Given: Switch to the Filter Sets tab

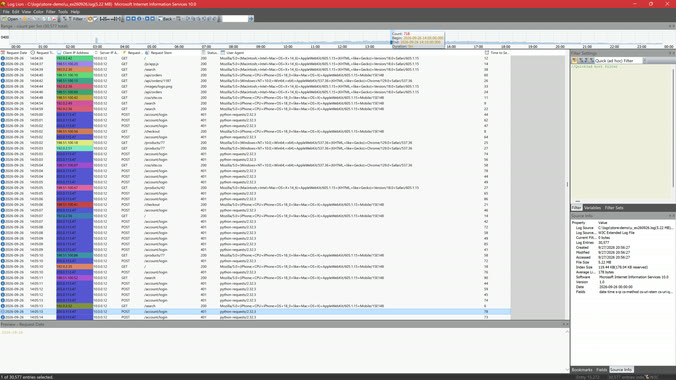Looking at the screenshot, I should 614,208.
